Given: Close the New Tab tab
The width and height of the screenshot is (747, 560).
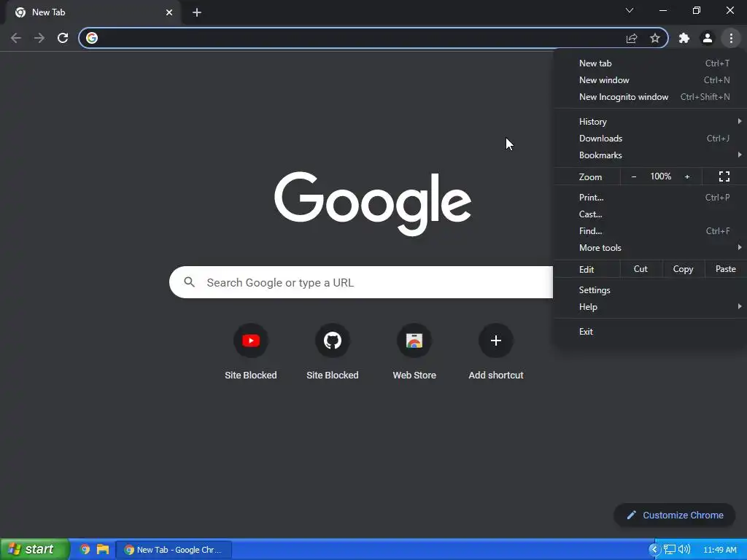Looking at the screenshot, I should (x=169, y=12).
